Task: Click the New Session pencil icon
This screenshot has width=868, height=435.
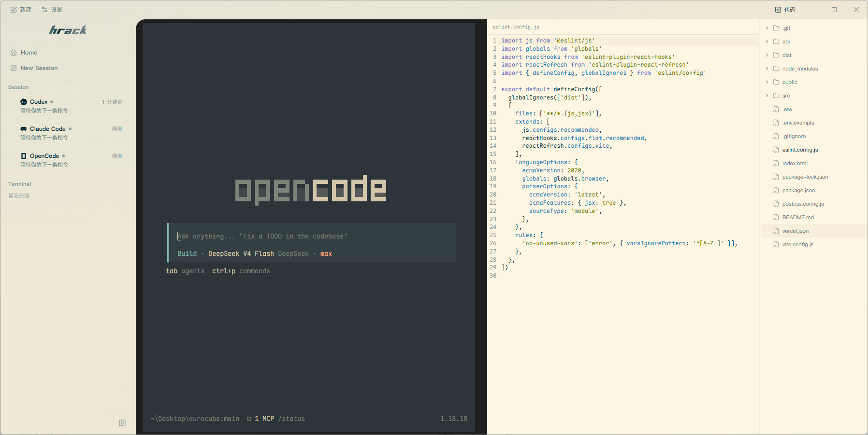Action: click(x=14, y=68)
